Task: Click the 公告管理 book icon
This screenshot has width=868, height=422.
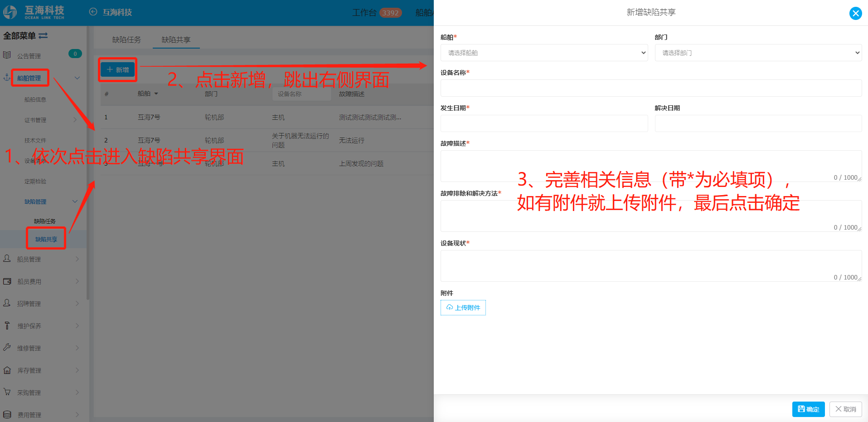Action: tap(7, 55)
